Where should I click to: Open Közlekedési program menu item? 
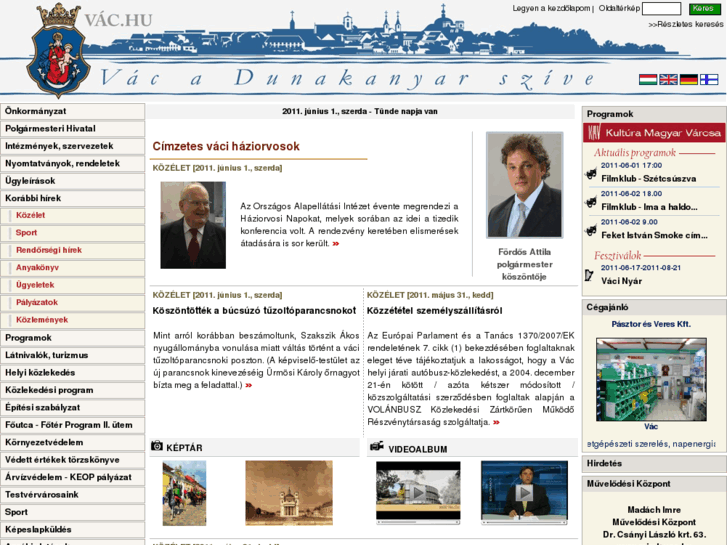(x=72, y=390)
